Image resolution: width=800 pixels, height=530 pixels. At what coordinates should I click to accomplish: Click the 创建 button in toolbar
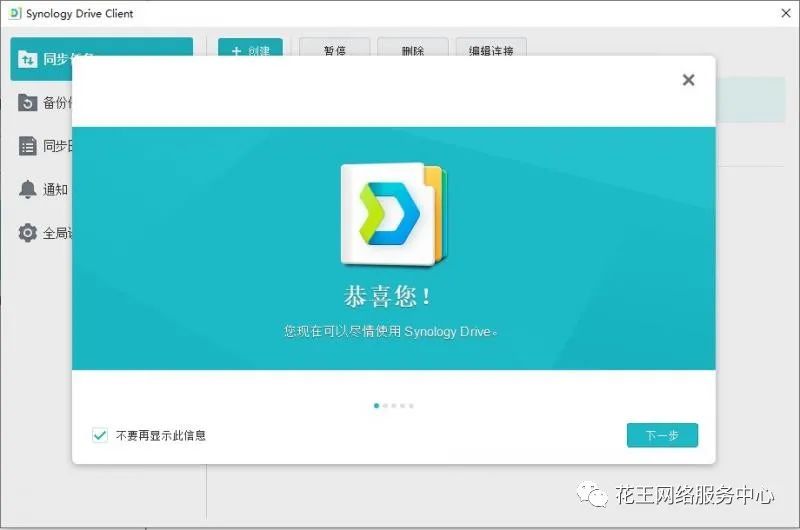tap(251, 48)
